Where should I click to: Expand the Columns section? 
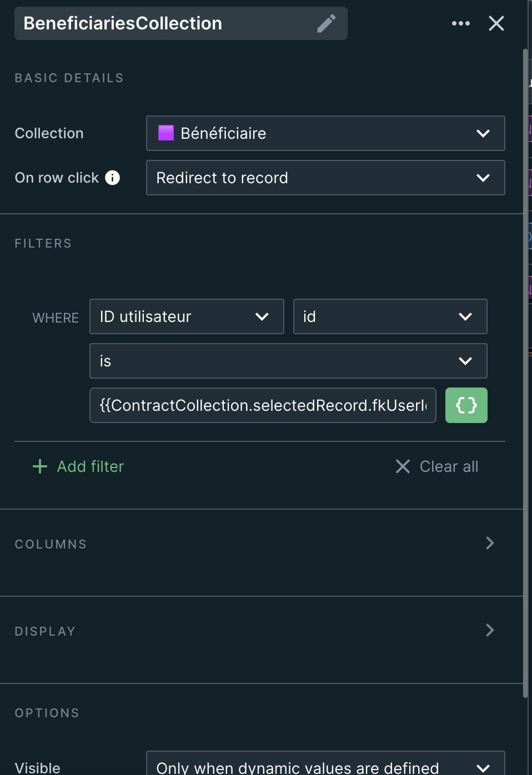(489, 543)
